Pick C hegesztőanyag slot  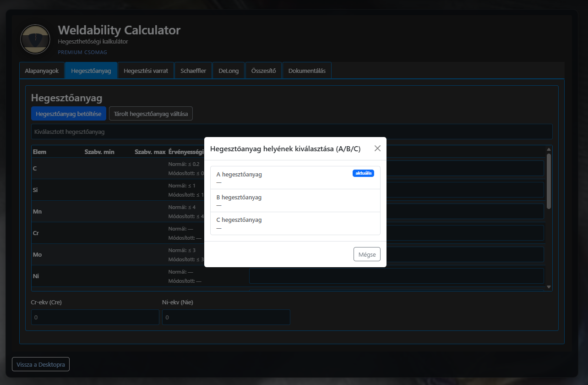point(295,224)
